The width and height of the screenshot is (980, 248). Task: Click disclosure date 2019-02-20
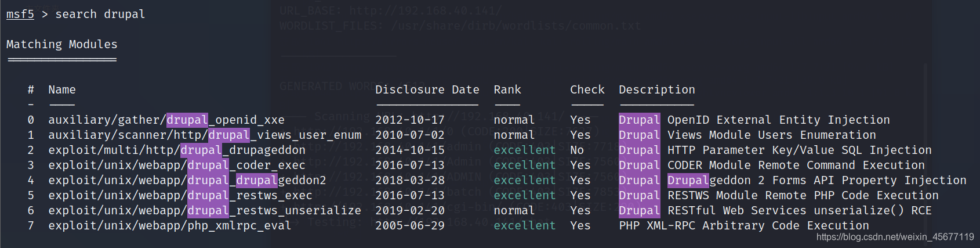(x=410, y=210)
